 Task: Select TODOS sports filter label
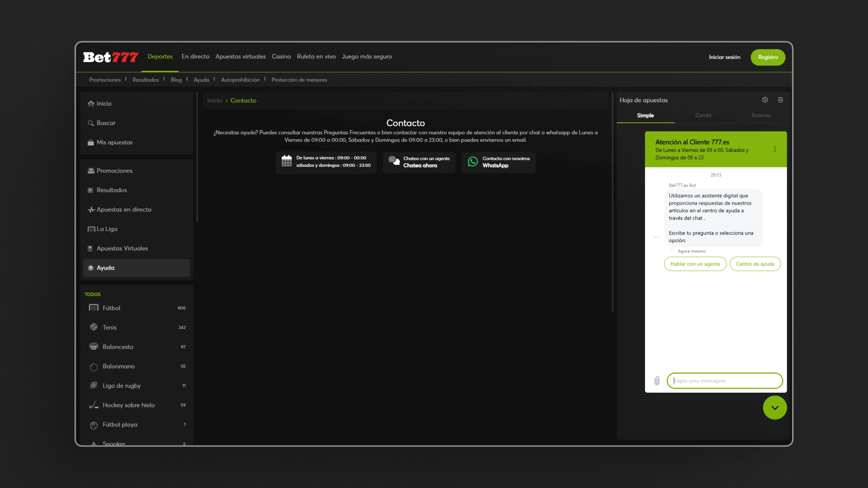(x=92, y=295)
